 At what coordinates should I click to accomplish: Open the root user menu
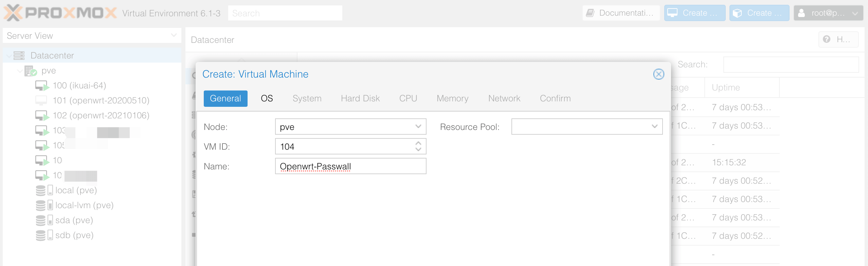(828, 13)
